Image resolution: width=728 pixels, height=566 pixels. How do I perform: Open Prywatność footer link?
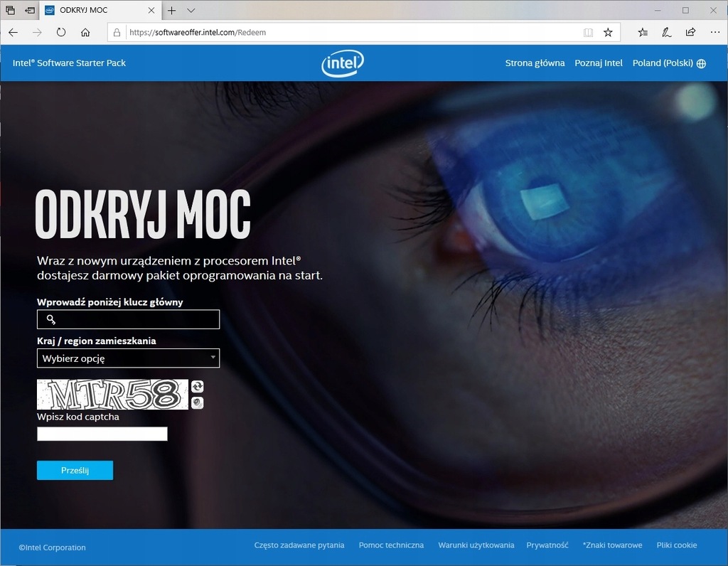point(547,545)
